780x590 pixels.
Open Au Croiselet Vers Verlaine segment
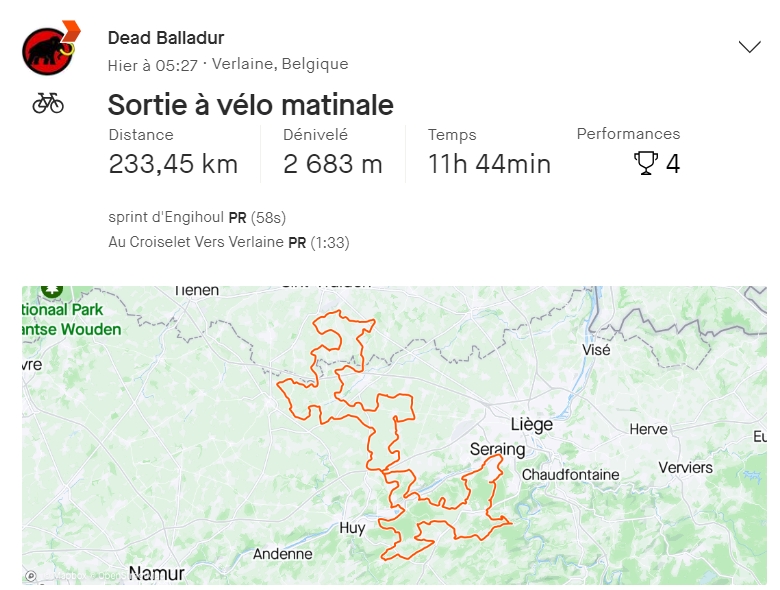[197, 242]
